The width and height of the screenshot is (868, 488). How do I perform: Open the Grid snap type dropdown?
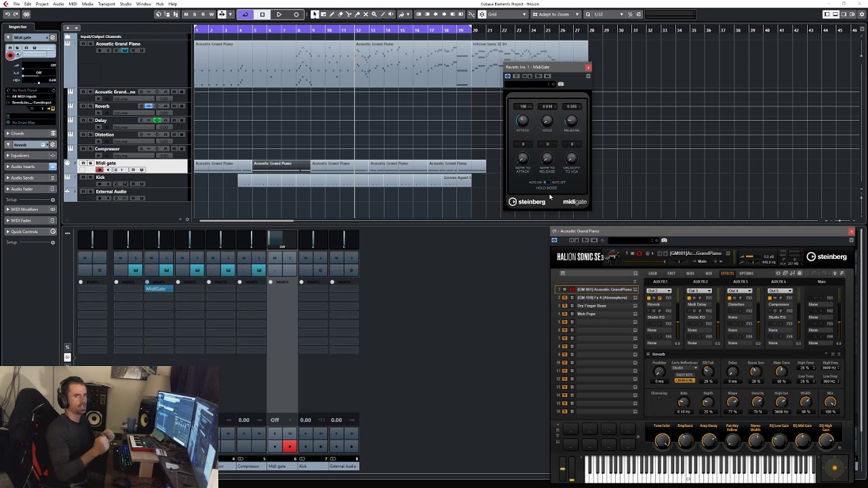pos(507,14)
